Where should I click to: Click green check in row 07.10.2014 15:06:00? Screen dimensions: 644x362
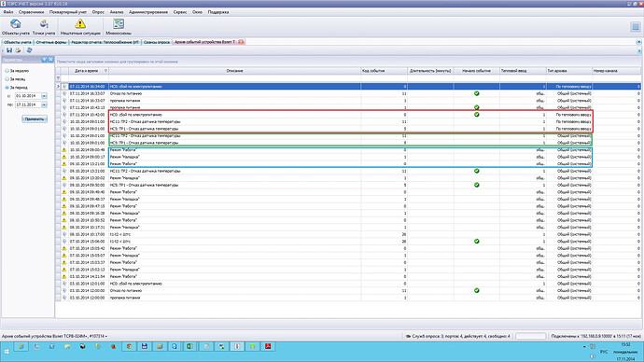pos(476,242)
